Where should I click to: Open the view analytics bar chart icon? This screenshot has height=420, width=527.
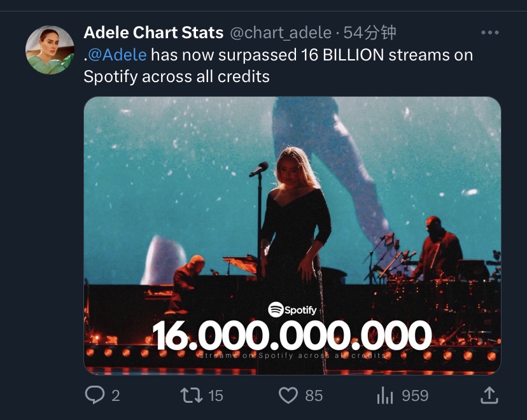(385, 395)
